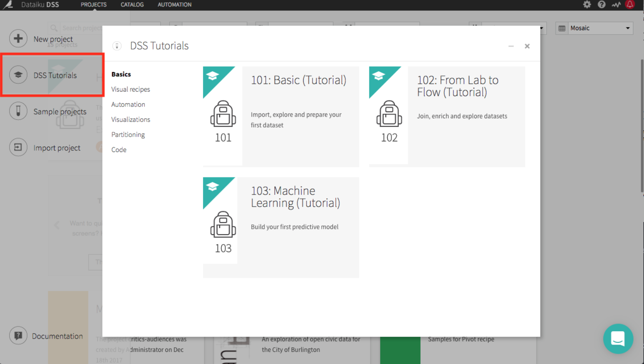The image size is (644, 364).
Task: Click the number 101 under the backpack
Action: (223, 137)
